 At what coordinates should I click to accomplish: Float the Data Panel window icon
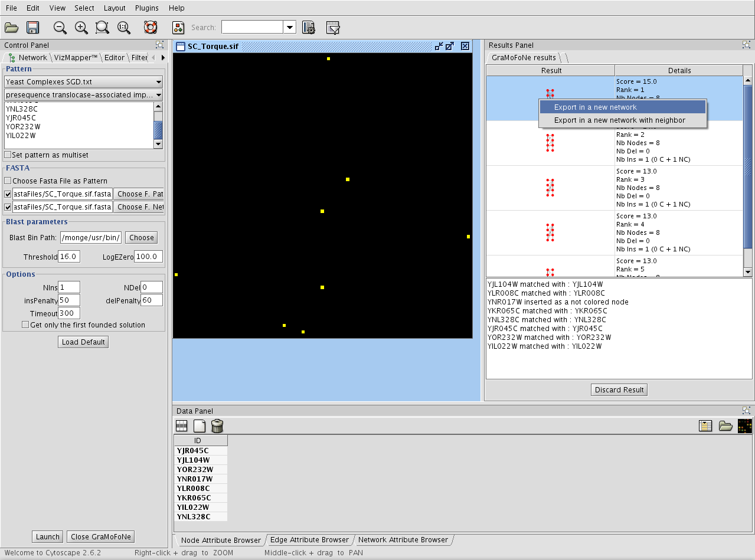pyautogui.click(x=747, y=411)
